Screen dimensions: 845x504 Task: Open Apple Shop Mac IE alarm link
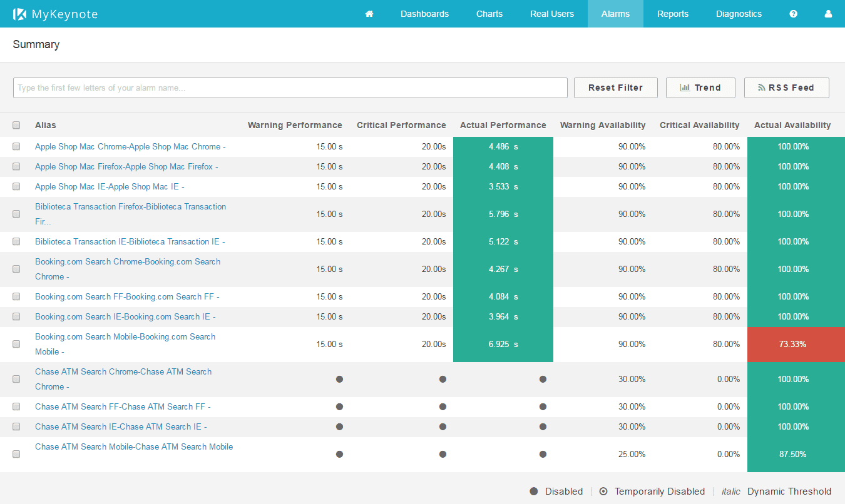click(110, 186)
